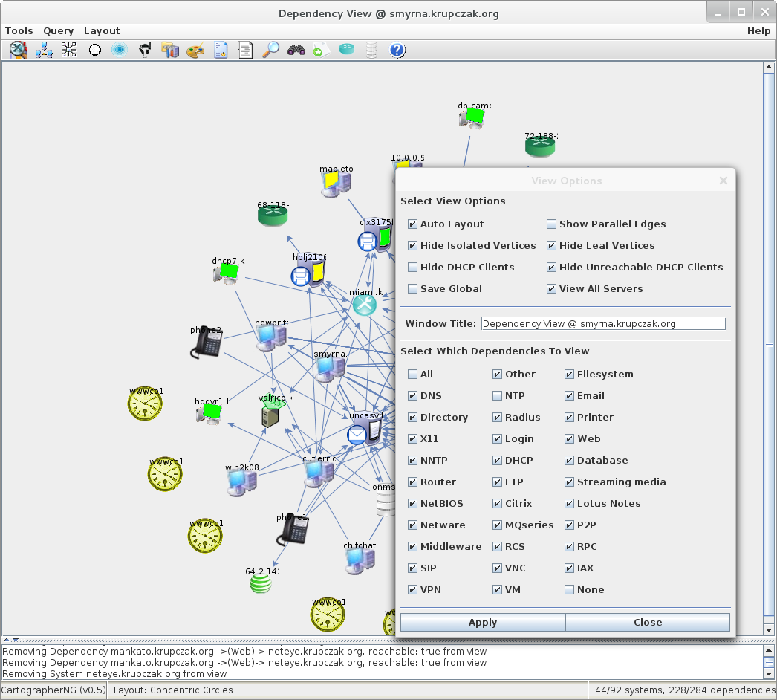Image resolution: width=777 pixels, height=700 pixels.
Task: Select the circle layout toolbar icon
Action: (x=94, y=50)
